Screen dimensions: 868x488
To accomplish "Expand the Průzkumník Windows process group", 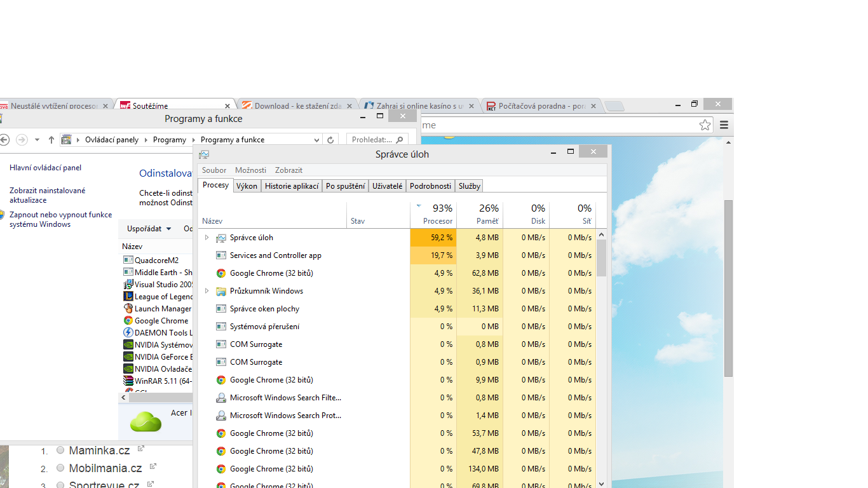I will (x=207, y=291).
